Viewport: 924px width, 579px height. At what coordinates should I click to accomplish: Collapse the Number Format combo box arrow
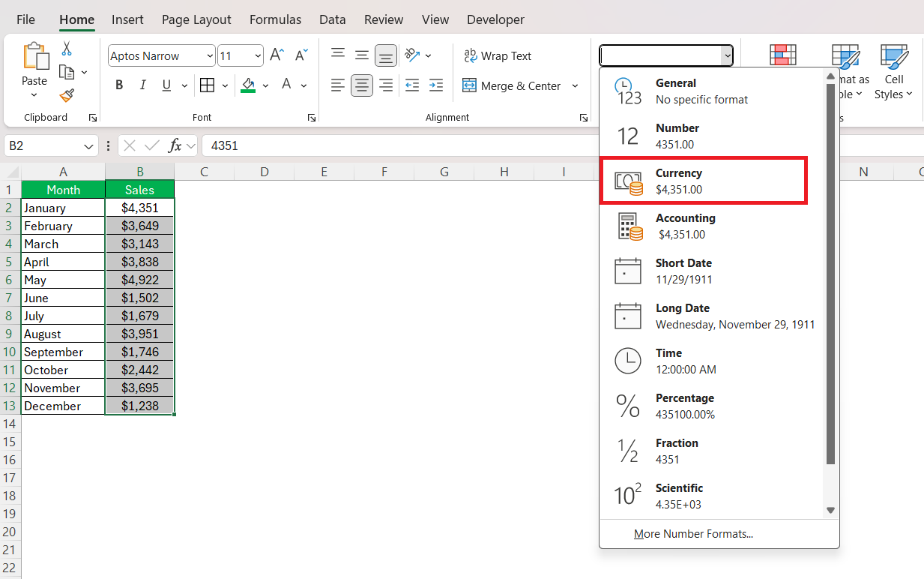tap(726, 55)
